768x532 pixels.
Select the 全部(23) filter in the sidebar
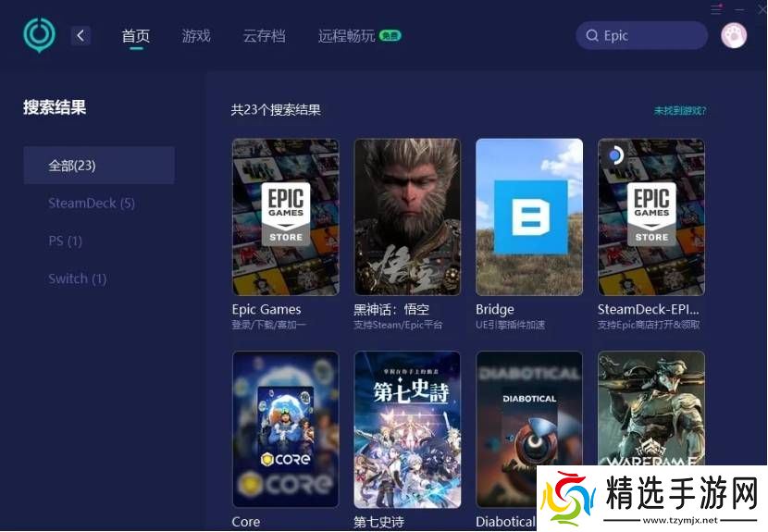click(99, 166)
